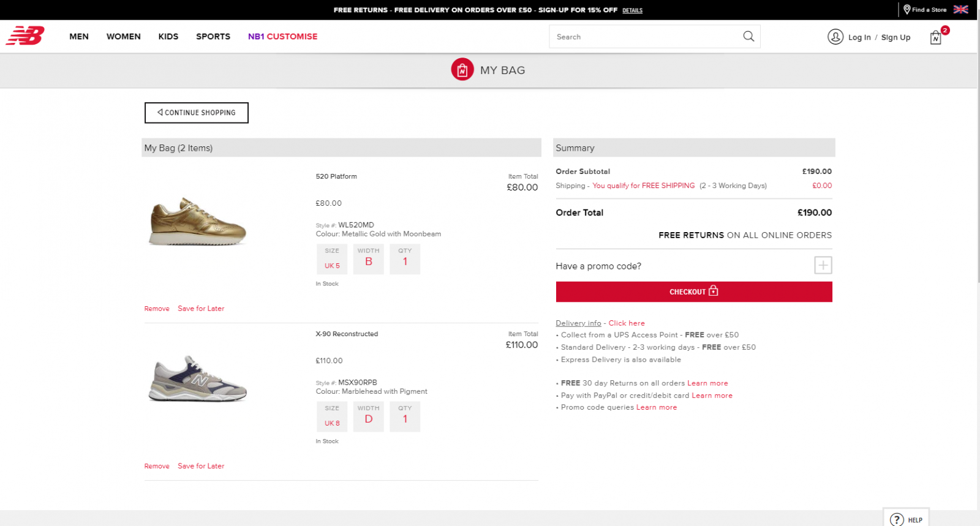Click the user account icon
Image resolution: width=980 pixels, height=526 pixels.
tap(835, 37)
